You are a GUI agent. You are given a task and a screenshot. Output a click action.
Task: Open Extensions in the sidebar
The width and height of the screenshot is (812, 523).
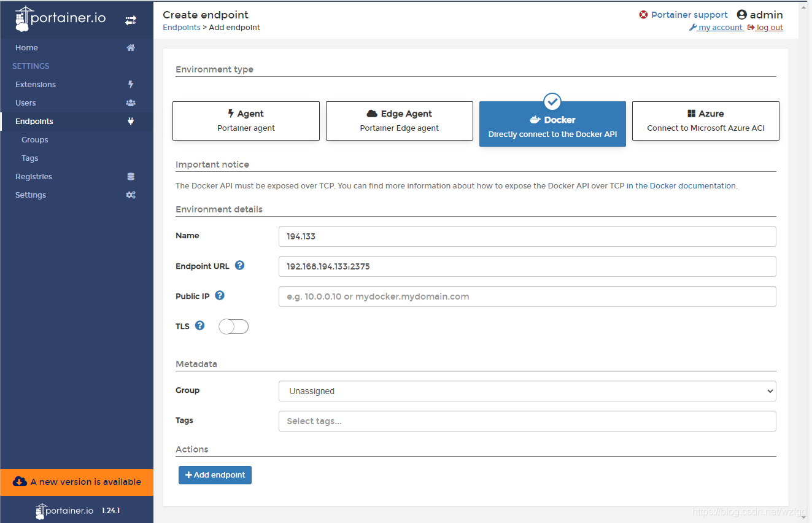coord(77,84)
